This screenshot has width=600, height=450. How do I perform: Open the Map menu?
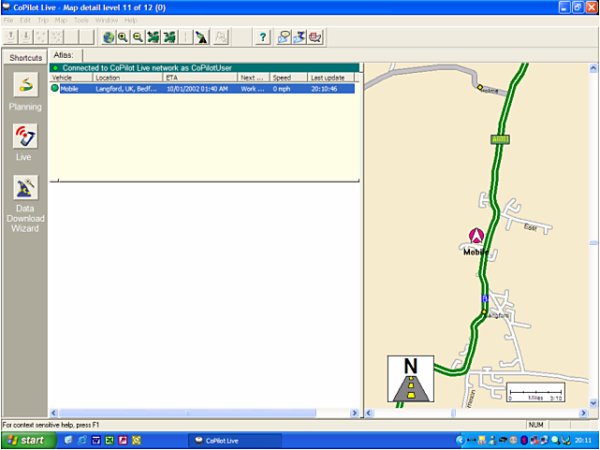pos(61,20)
